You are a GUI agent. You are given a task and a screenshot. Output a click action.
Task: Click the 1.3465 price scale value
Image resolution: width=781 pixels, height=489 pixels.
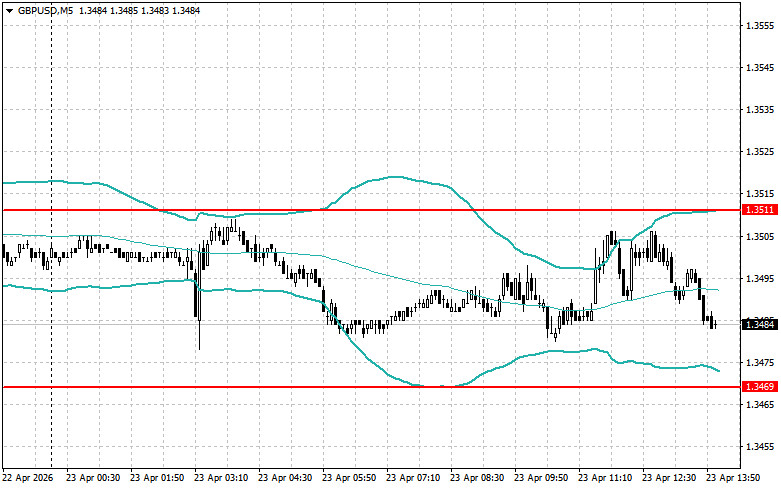(x=760, y=404)
